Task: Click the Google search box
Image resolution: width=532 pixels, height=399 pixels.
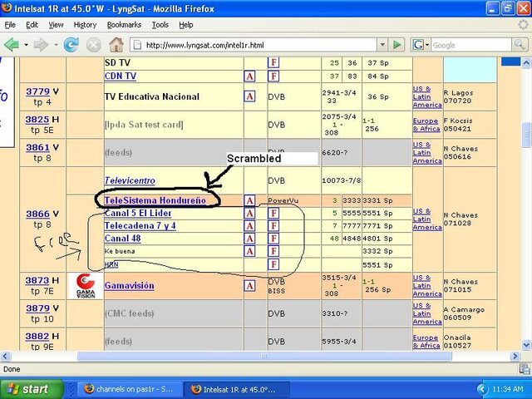Action: click(x=471, y=45)
